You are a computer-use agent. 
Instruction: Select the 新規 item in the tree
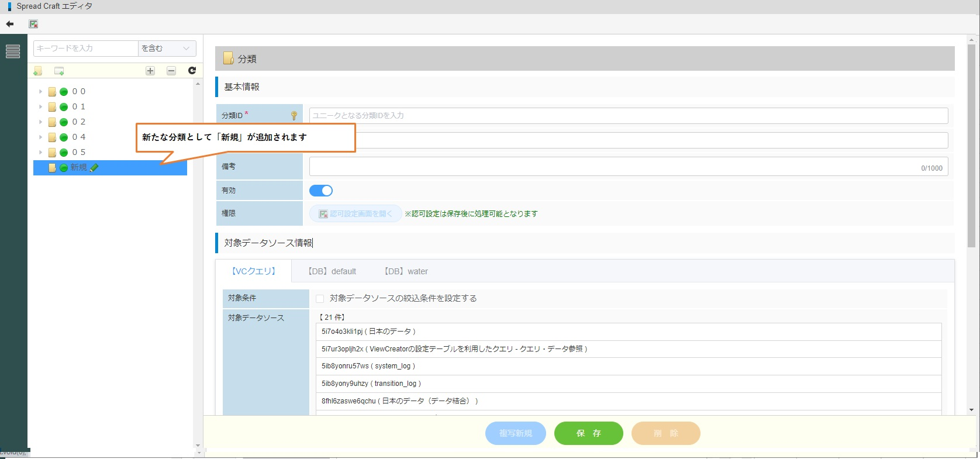[x=78, y=168]
